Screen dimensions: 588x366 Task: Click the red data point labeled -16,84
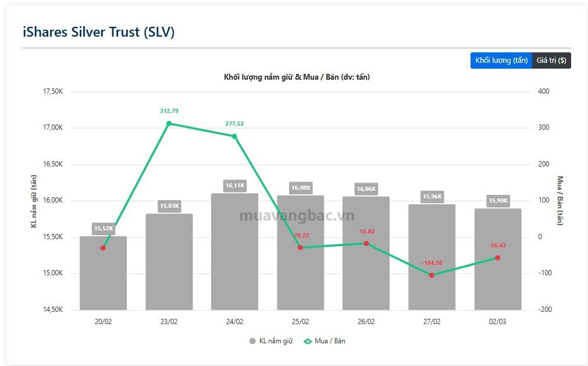[x=366, y=243]
